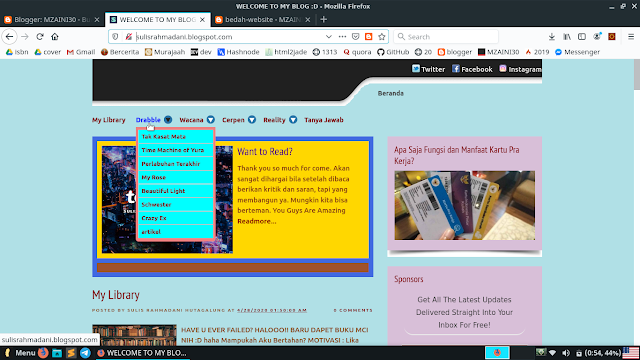Show address bar history dropdown
The image size is (640, 360).
click(x=329, y=37)
